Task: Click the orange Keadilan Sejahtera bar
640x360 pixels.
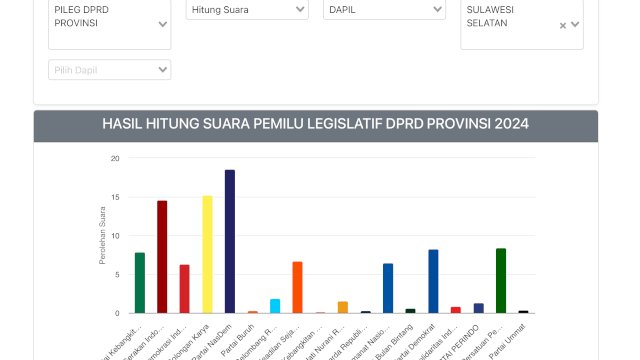Action: point(298,287)
